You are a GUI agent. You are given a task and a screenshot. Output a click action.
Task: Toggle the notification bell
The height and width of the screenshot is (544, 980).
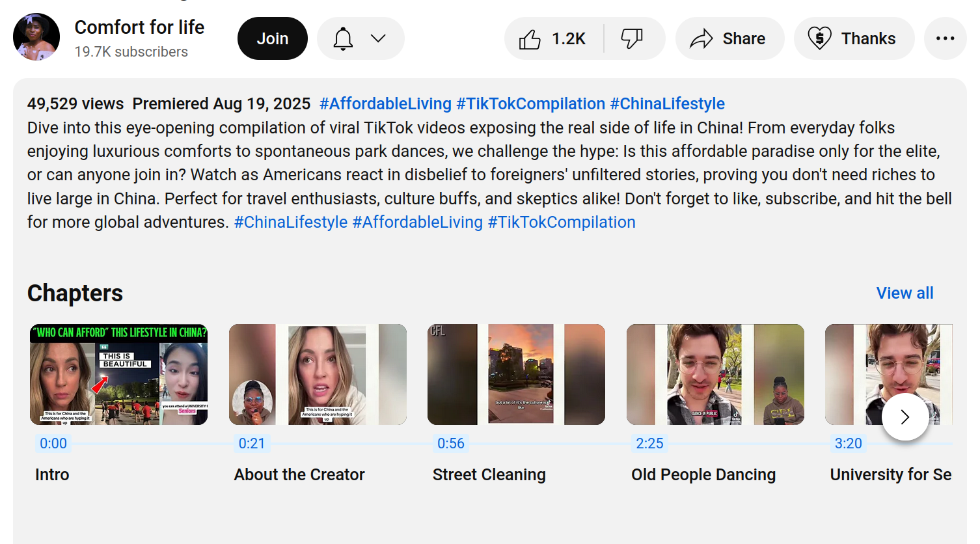(343, 39)
